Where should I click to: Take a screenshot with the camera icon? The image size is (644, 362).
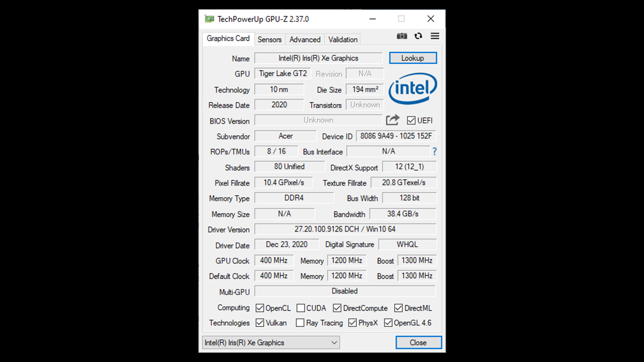click(x=401, y=36)
